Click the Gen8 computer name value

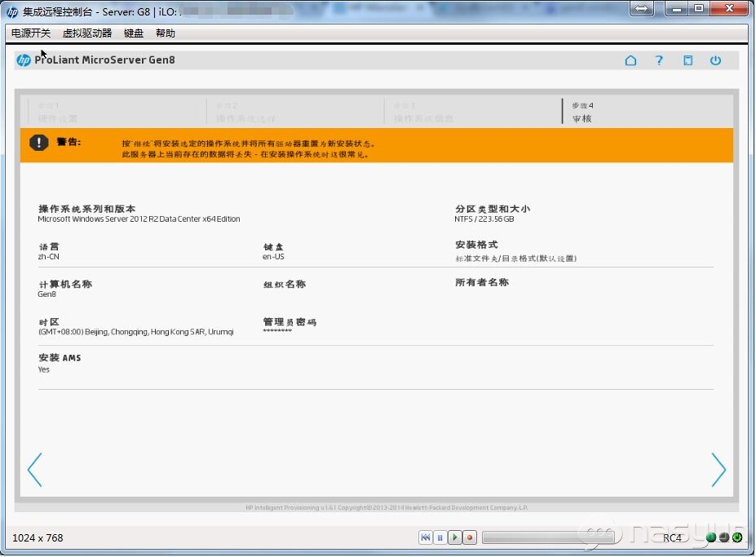point(46,294)
